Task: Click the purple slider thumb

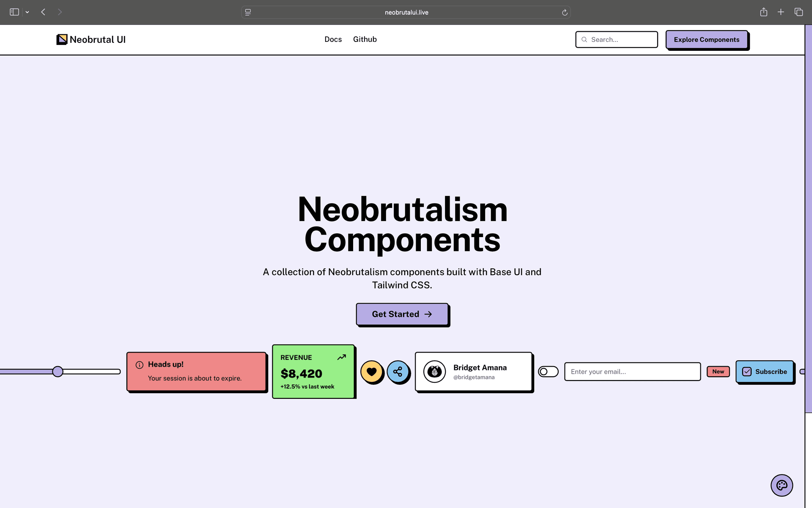Action: click(x=58, y=372)
